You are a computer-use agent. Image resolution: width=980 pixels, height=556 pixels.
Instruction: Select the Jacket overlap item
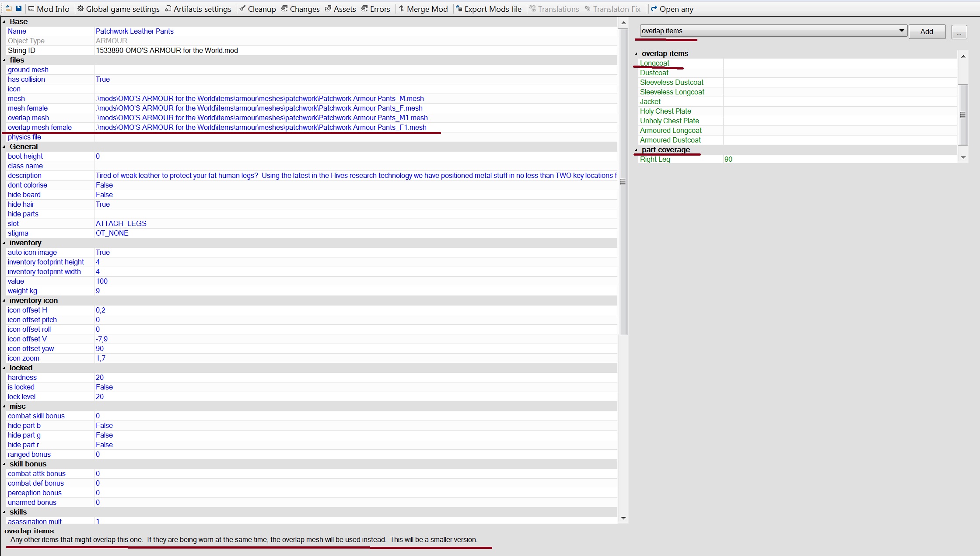coord(650,101)
